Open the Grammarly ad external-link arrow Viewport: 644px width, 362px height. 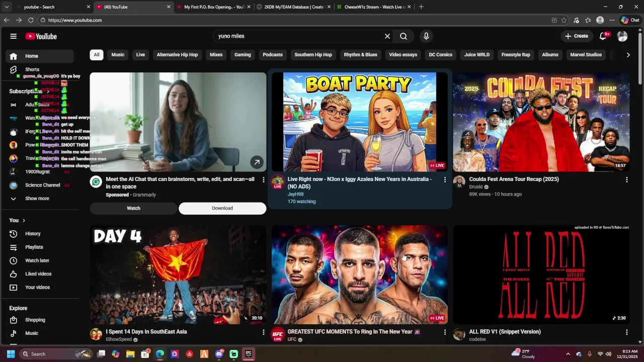pos(257,162)
